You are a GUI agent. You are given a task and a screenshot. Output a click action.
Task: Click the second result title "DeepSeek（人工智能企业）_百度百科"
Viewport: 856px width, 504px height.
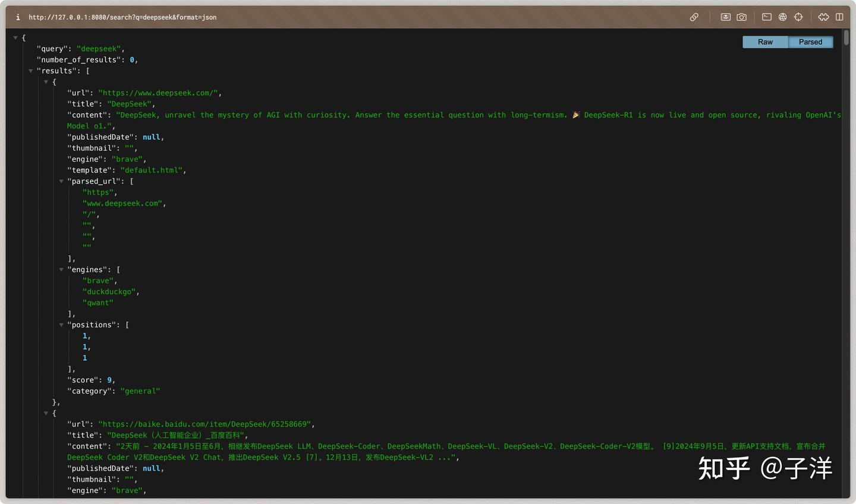tap(175, 436)
